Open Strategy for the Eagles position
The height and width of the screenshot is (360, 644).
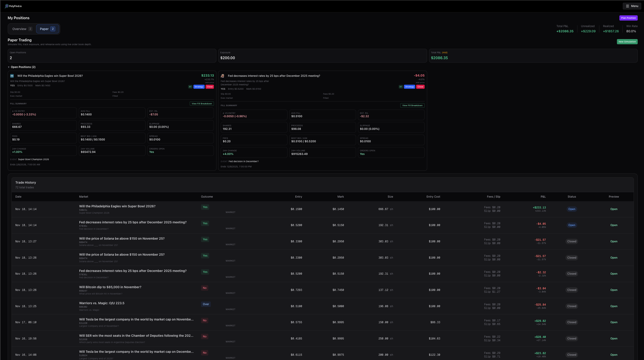199,87
